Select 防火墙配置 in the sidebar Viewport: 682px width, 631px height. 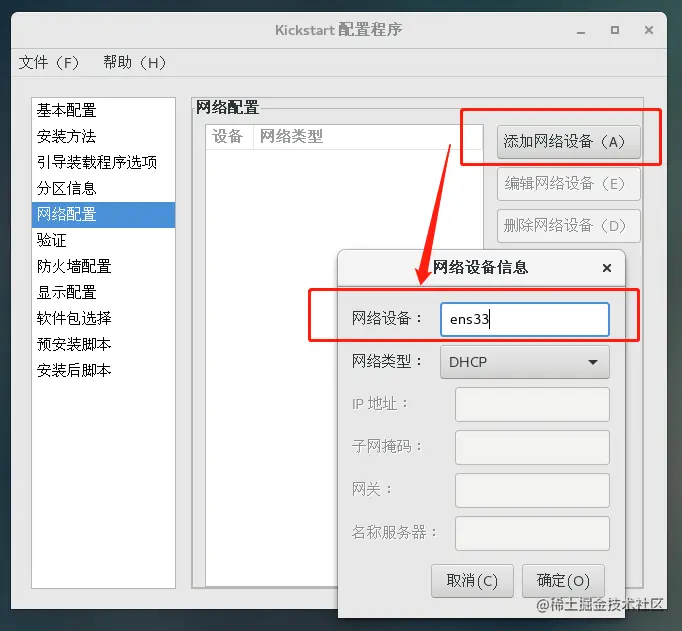104,267
